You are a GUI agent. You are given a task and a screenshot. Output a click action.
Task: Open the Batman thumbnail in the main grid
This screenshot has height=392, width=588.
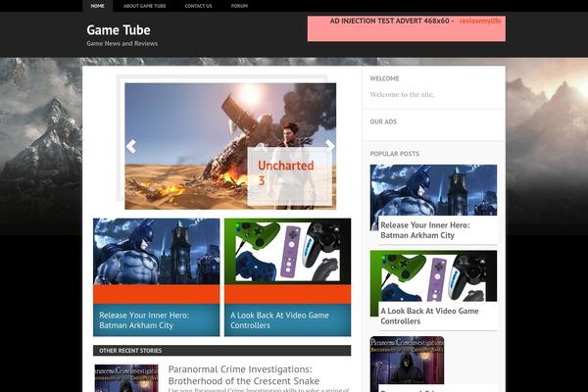157,251
